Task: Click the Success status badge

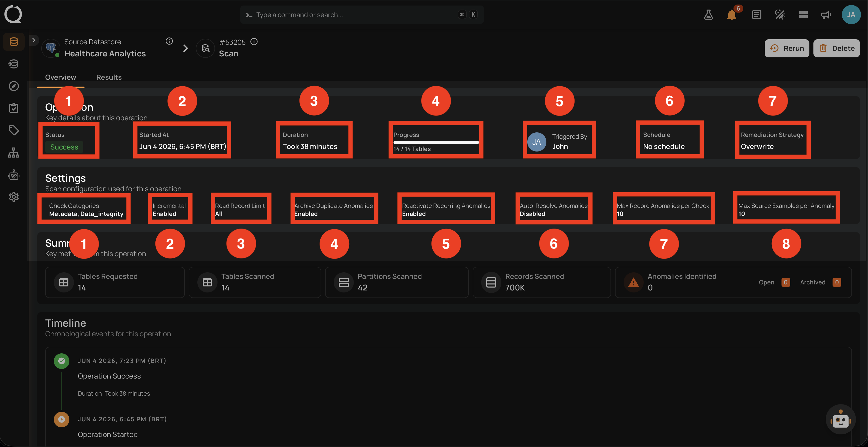Action: 64,147
